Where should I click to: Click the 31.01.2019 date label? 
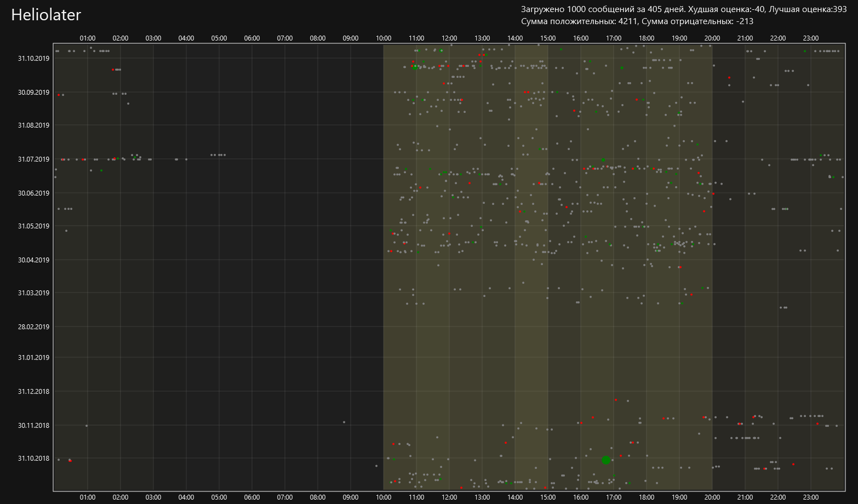33,357
